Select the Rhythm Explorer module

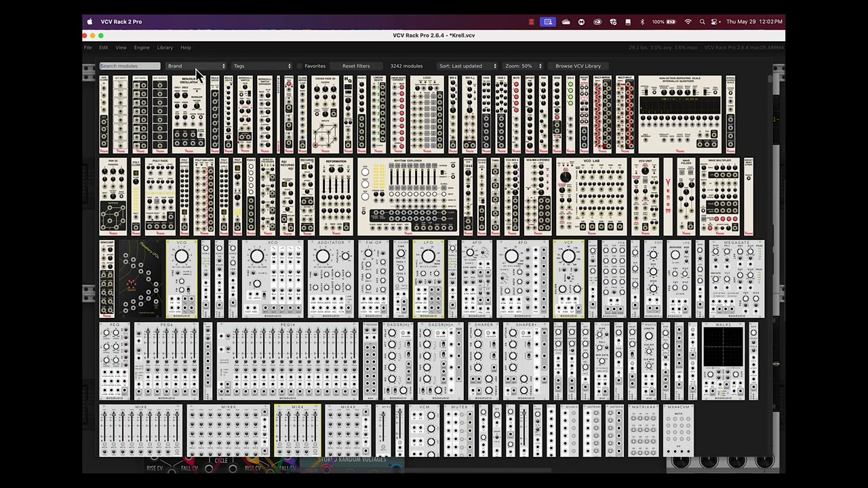(408, 197)
